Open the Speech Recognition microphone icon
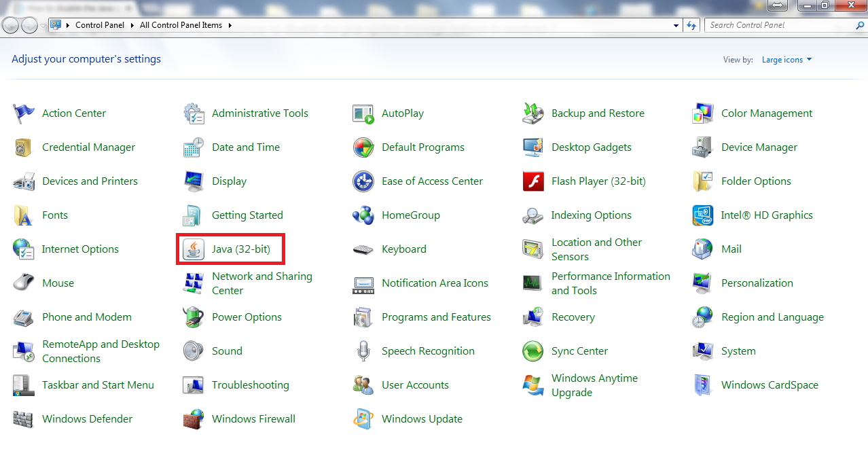 pyautogui.click(x=363, y=351)
